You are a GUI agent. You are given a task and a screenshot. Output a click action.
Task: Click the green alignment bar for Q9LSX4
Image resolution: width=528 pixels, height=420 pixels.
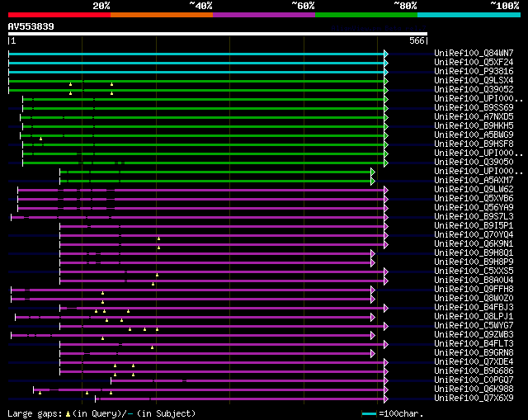[198, 81]
